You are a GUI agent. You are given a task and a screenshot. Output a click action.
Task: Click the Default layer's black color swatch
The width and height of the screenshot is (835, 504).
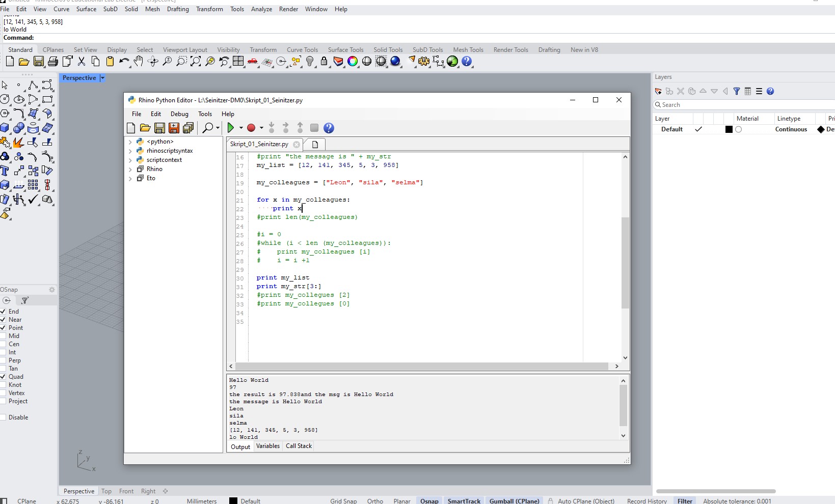729,129
